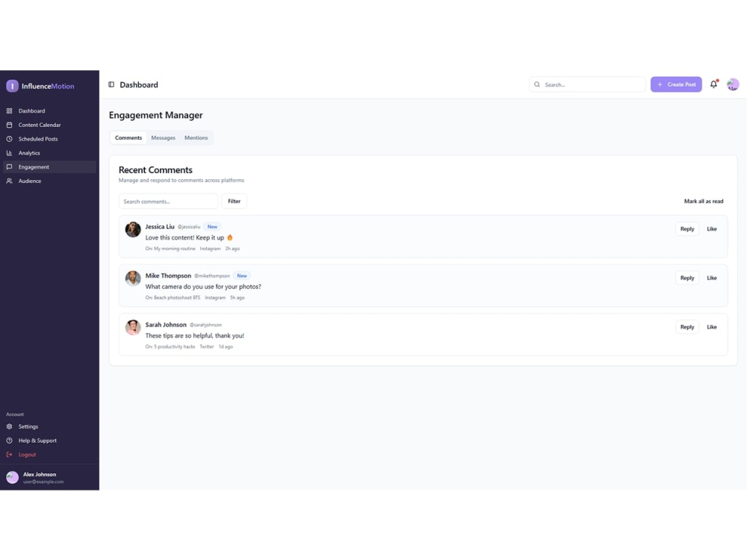Click Sarah Johnson's avatar
Image resolution: width=747 pixels, height=560 pixels.
(133, 328)
